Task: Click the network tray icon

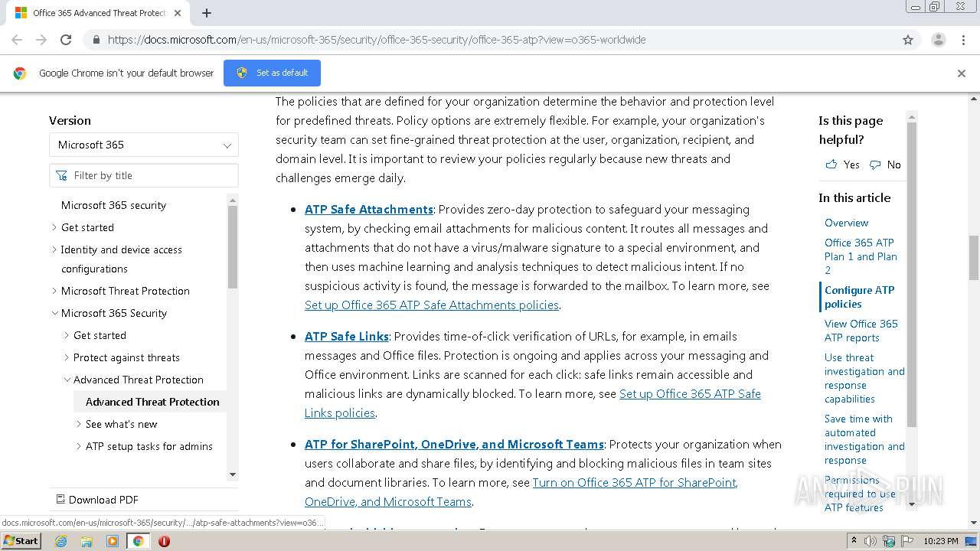Action: click(x=888, y=541)
